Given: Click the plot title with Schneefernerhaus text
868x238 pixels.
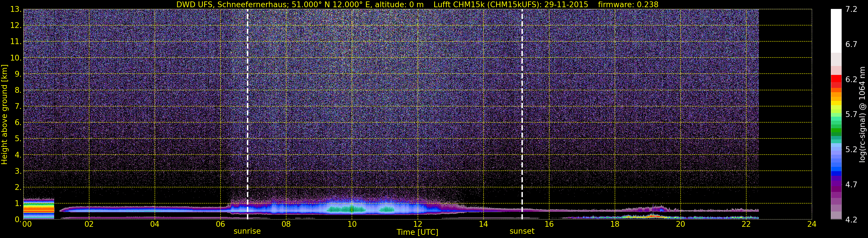Looking at the screenshot, I should click(417, 4).
